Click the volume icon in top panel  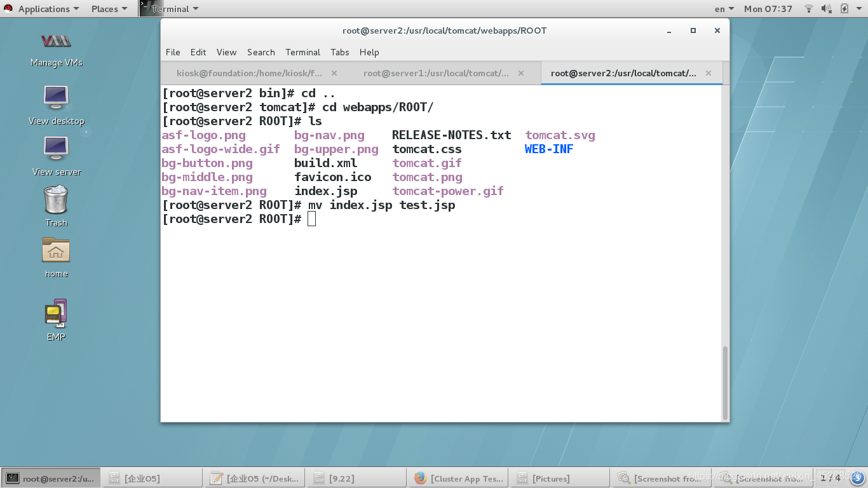(x=827, y=9)
